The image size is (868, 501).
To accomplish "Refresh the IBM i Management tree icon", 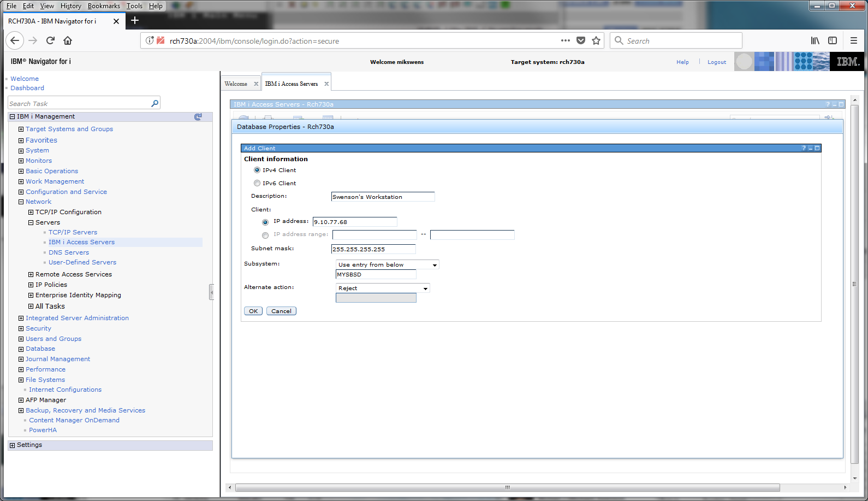I will (198, 116).
